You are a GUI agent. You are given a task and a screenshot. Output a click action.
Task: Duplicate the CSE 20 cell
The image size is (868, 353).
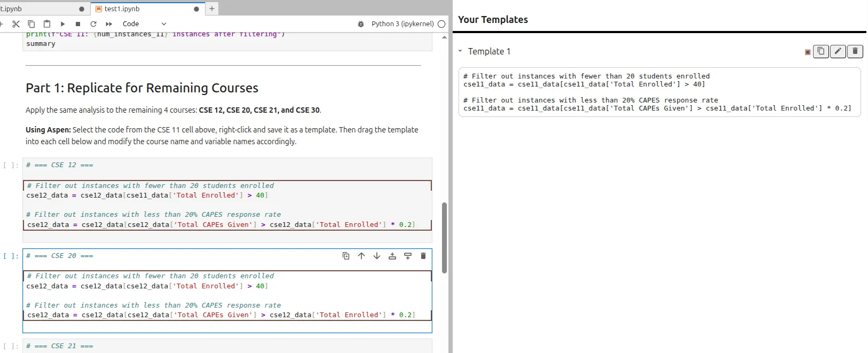[346, 256]
